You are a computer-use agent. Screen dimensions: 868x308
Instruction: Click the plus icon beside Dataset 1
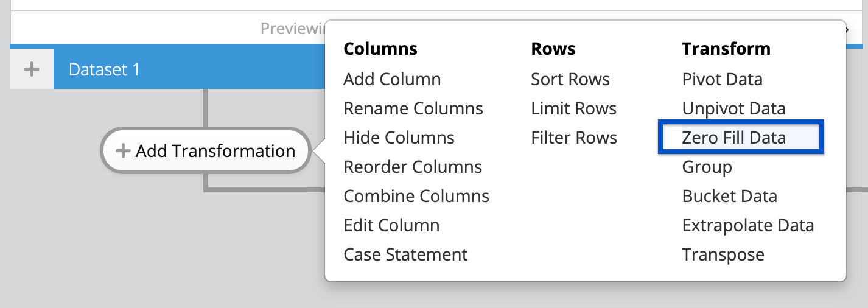point(32,69)
